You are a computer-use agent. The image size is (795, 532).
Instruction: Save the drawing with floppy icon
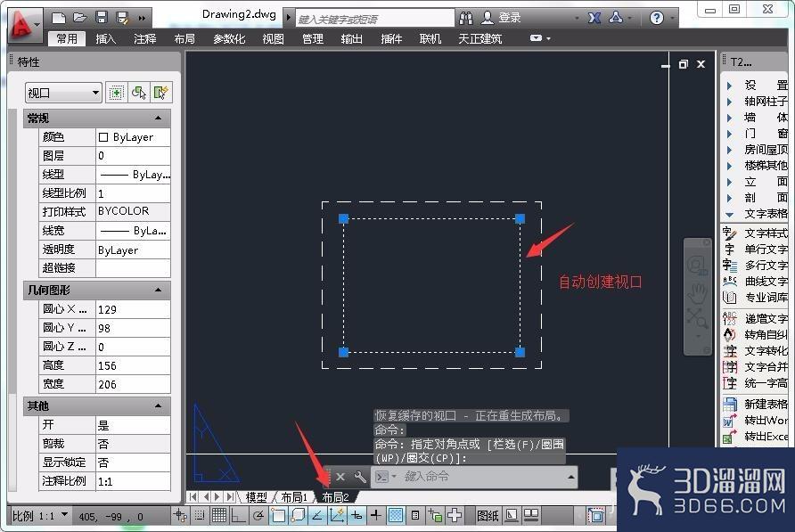pos(102,18)
